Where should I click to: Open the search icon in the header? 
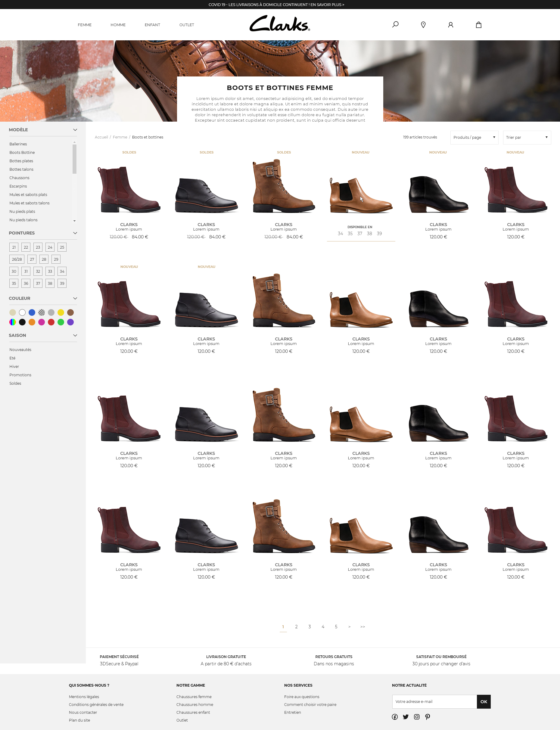pyautogui.click(x=395, y=24)
